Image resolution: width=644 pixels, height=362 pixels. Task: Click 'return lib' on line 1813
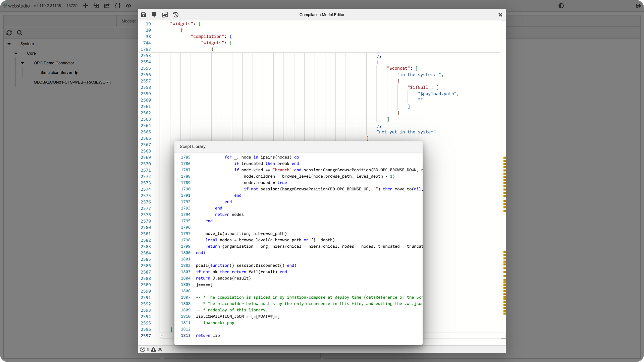[x=208, y=336]
